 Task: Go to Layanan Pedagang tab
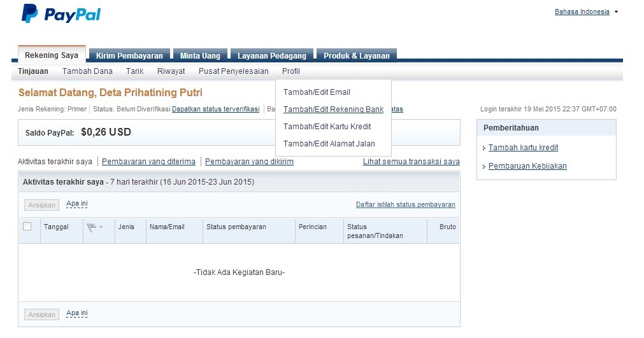(x=272, y=55)
